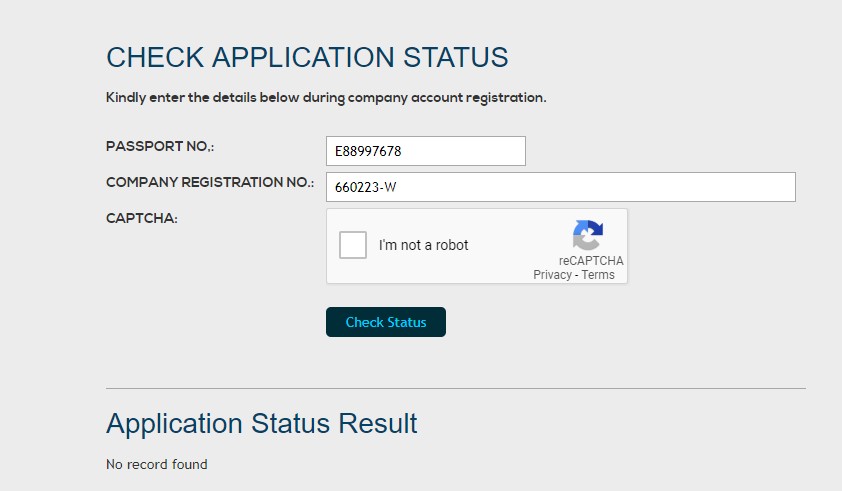Screen dimensions: 842x491
Task: Click the COMPANY REGISTRATION NO.: label
Action: pyautogui.click(x=210, y=183)
